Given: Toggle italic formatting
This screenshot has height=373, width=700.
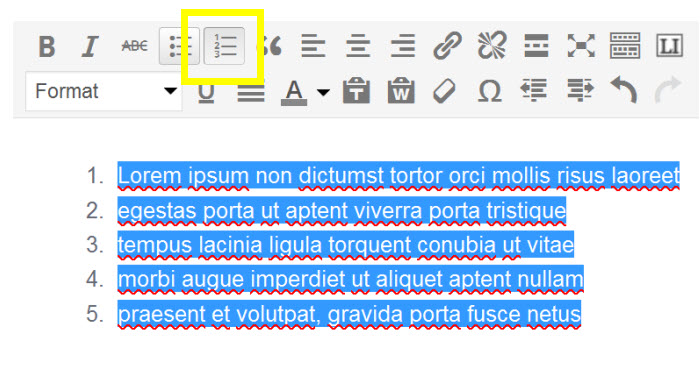Looking at the screenshot, I should click(x=90, y=46).
